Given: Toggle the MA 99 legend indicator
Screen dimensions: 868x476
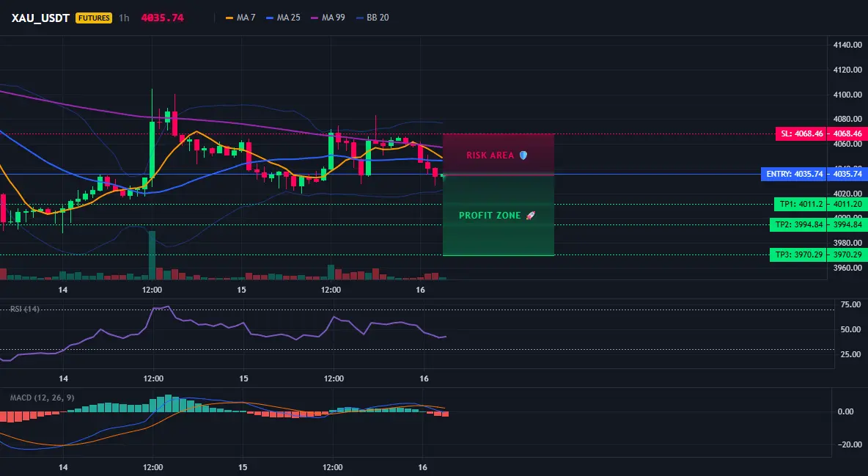Looking at the screenshot, I should [x=328, y=18].
